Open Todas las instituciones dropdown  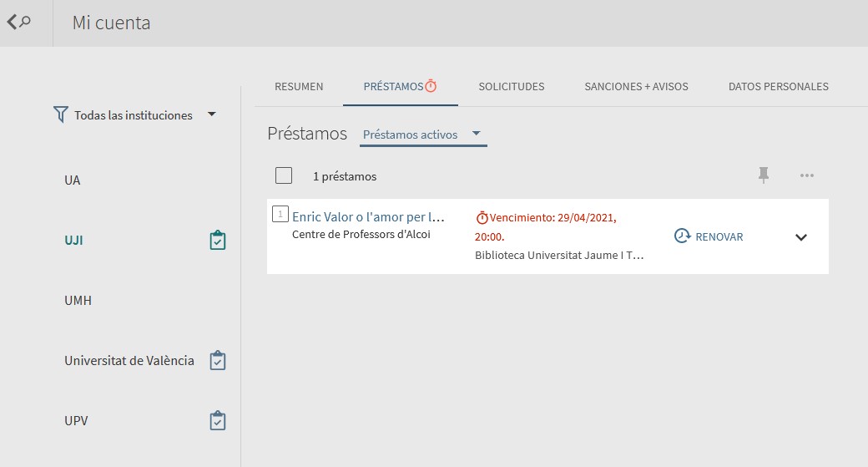[134, 114]
